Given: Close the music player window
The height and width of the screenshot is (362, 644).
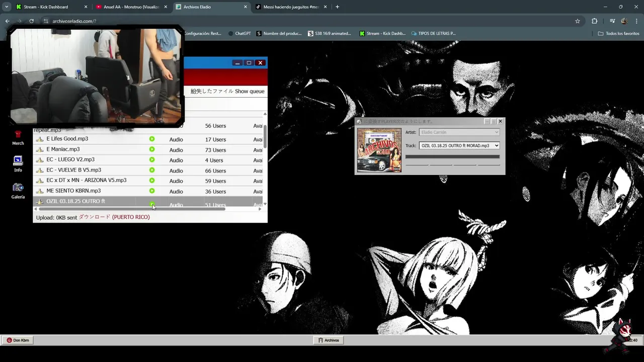Looking at the screenshot, I should click(x=500, y=121).
